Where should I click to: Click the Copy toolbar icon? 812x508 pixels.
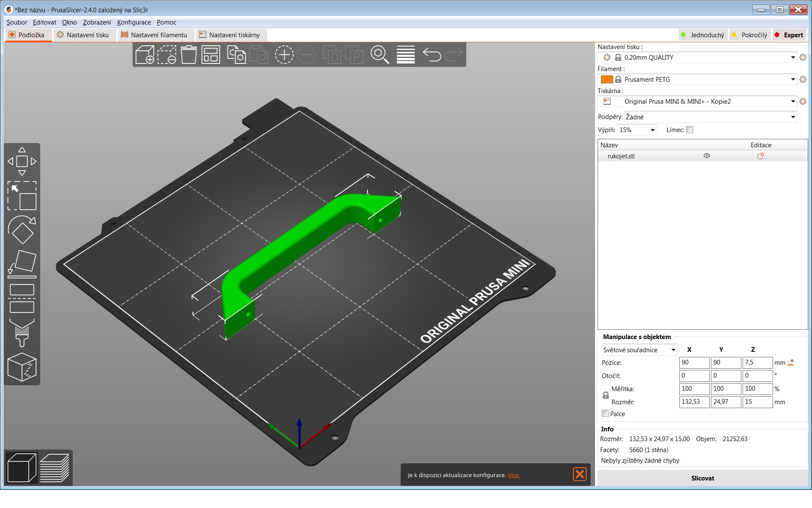pos(236,55)
